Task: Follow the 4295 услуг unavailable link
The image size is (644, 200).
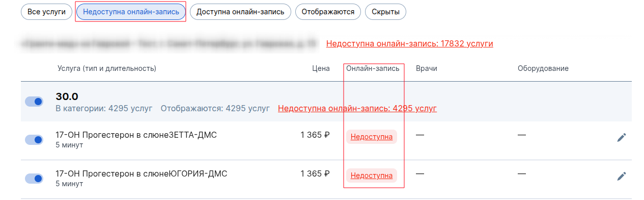Action: [357, 108]
